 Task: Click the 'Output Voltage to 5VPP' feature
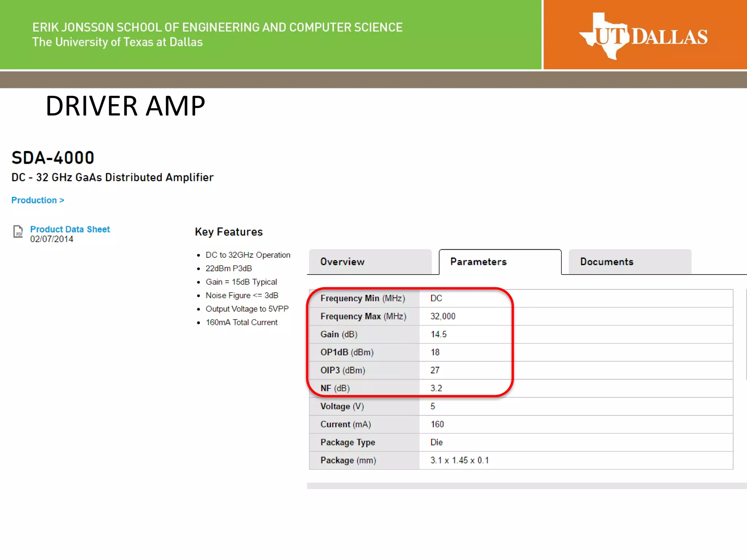pos(247,309)
